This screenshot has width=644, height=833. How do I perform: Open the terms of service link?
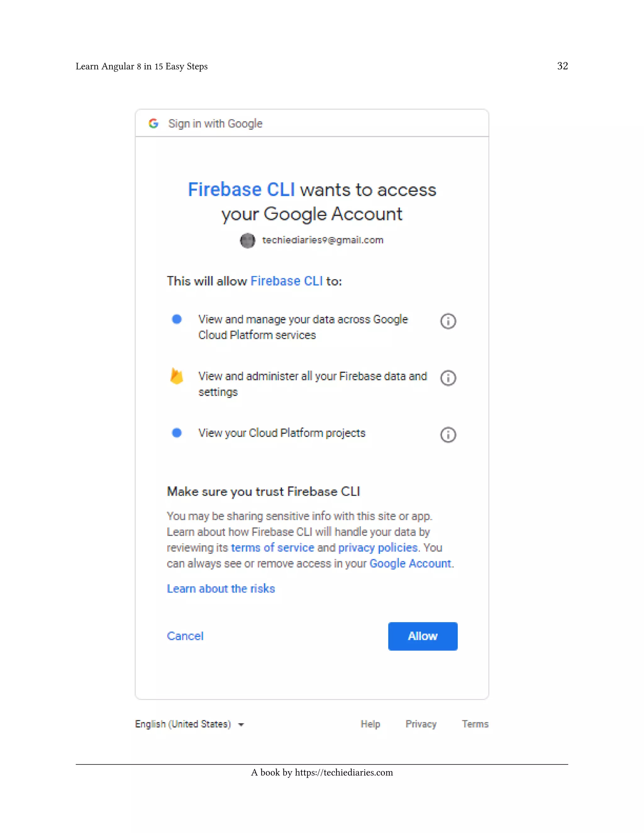[272, 548]
